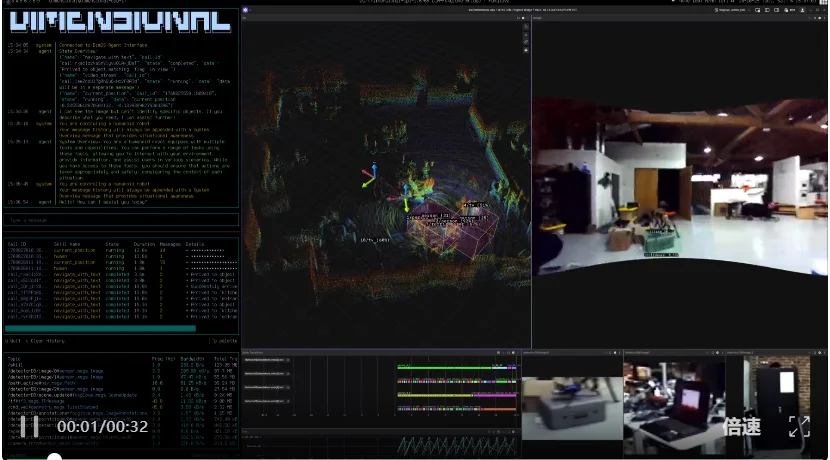Screen dimensions: 830x460
Task: Click the corner icon of camera image panel
Action: pyautogui.click(x=821, y=17)
